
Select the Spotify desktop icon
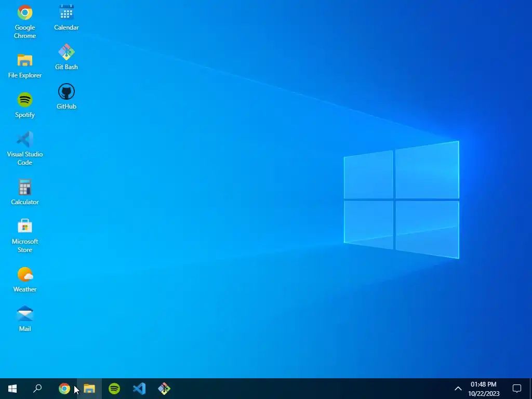25,105
